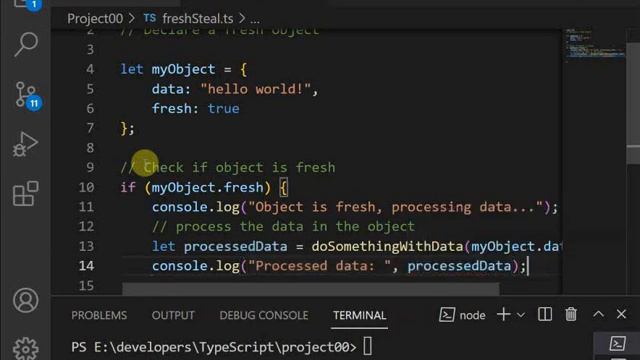The image size is (640, 360).
Task: Switch to the DEBUG CONSOLE tab
Action: (264, 315)
